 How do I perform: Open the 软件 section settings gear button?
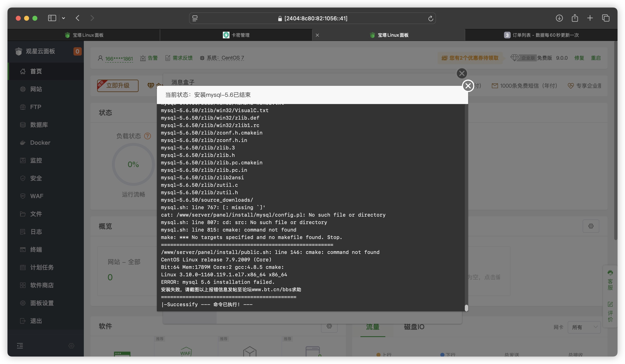click(x=329, y=326)
